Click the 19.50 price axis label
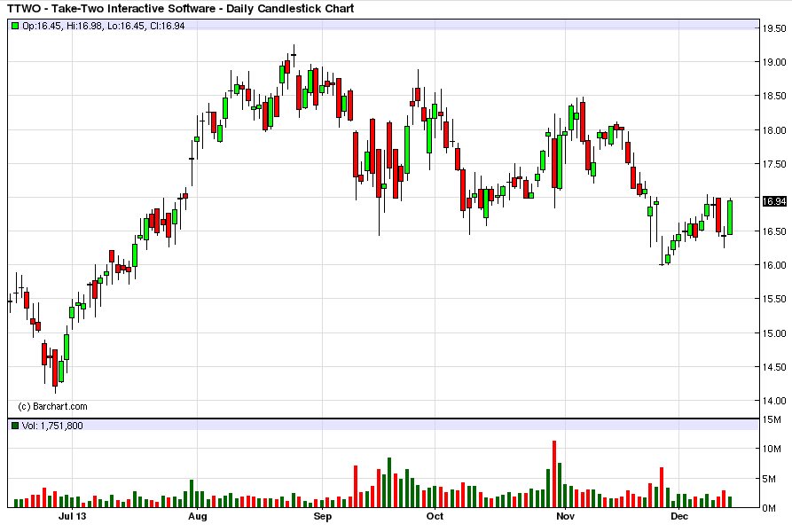 773,28
